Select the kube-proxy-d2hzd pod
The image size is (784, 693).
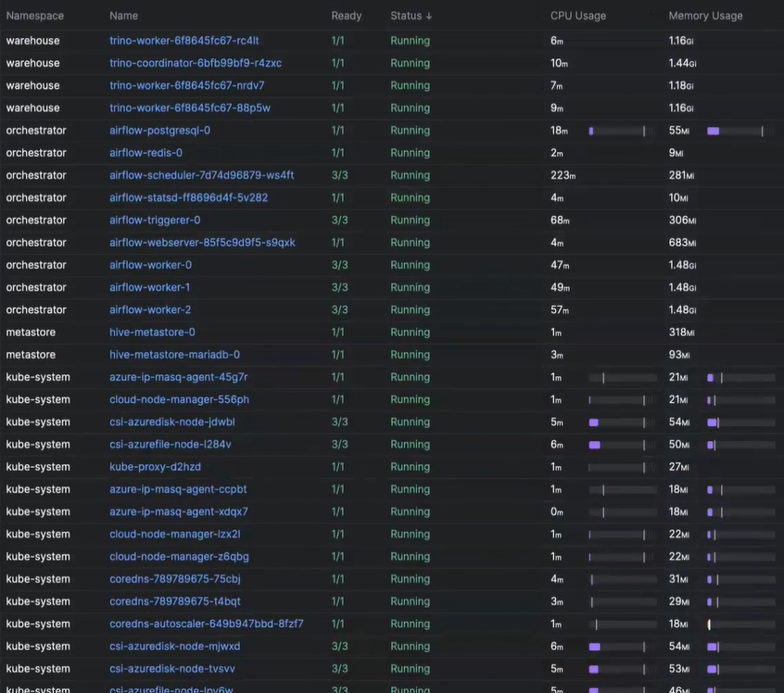pyautogui.click(x=155, y=467)
